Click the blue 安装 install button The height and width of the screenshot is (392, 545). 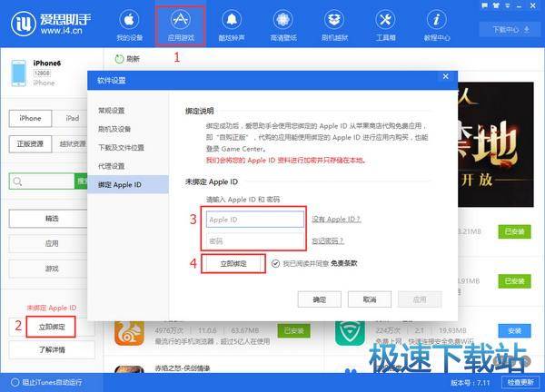[514, 331]
